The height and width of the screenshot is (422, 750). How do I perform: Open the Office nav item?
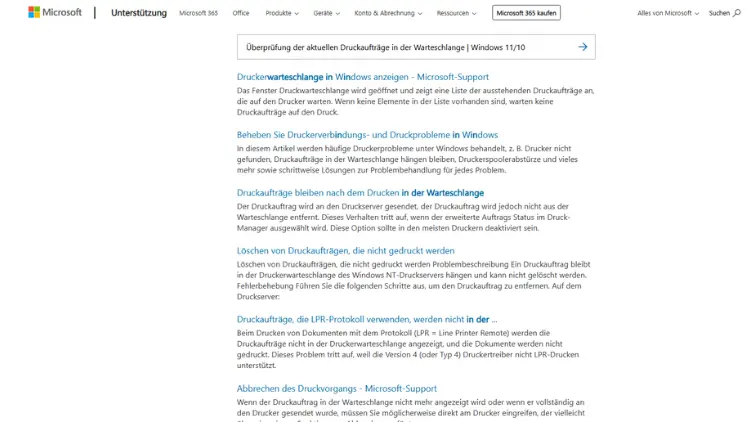pyautogui.click(x=241, y=13)
